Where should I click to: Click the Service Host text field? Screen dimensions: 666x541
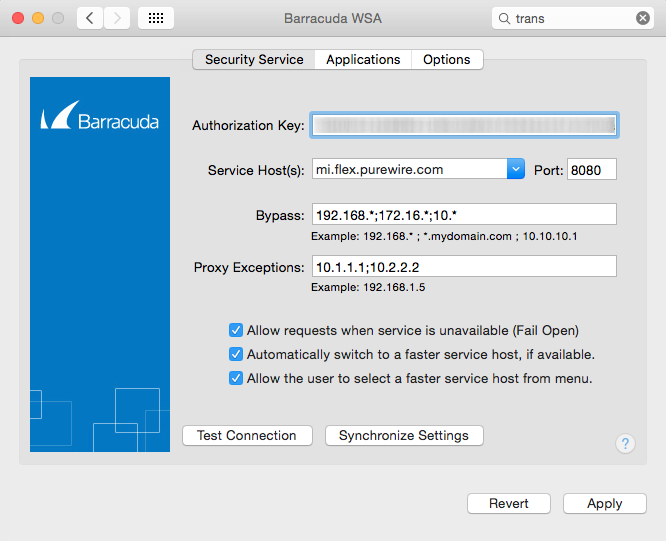pyautogui.click(x=409, y=169)
